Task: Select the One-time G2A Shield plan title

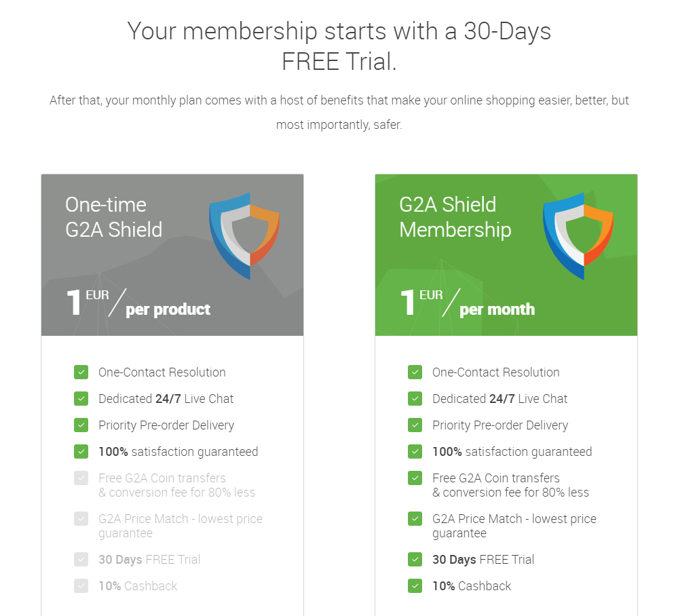Action: click(x=114, y=217)
